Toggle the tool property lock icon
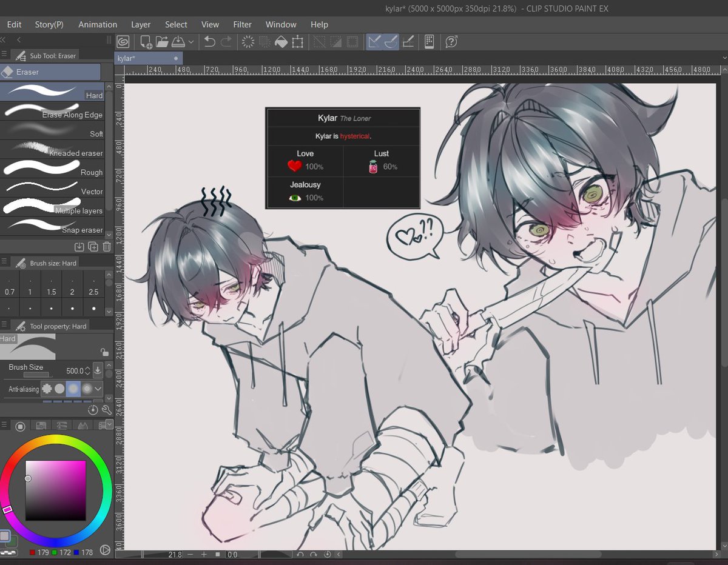Image resolution: width=728 pixels, height=565 pixels. coord(104,352)
